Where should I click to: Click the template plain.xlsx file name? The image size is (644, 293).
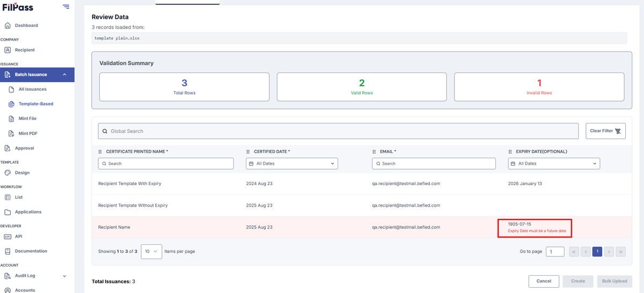(x=117, y=38)
